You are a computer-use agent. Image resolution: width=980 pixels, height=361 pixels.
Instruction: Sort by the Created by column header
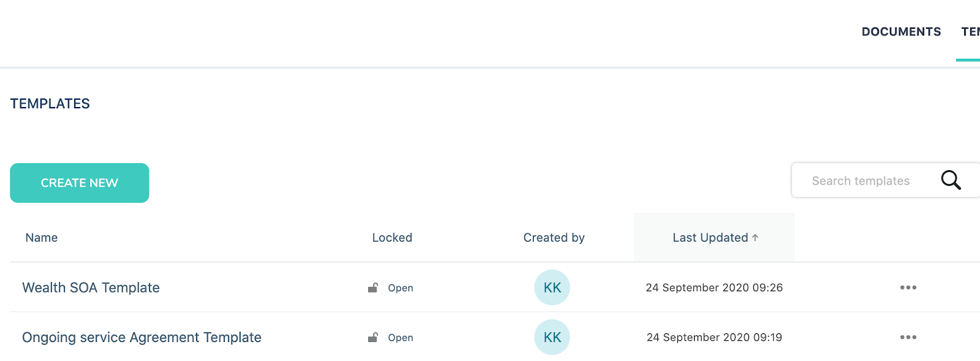click(x=554, y=237)
